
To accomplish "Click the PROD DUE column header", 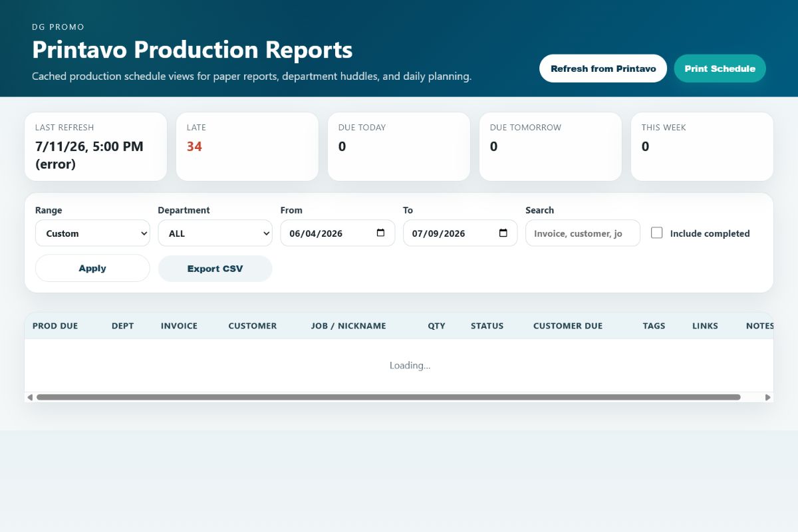I will 55,326.
